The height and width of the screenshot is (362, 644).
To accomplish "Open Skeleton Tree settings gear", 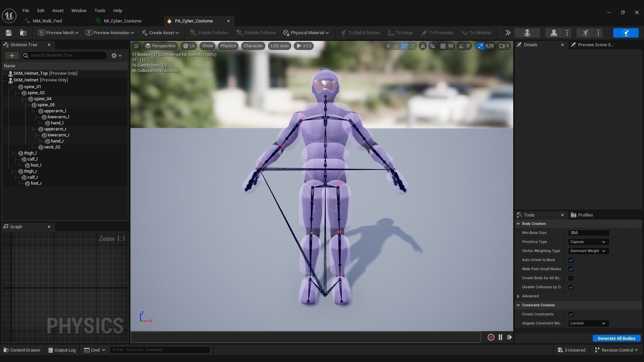I will (x=116, y=56).
